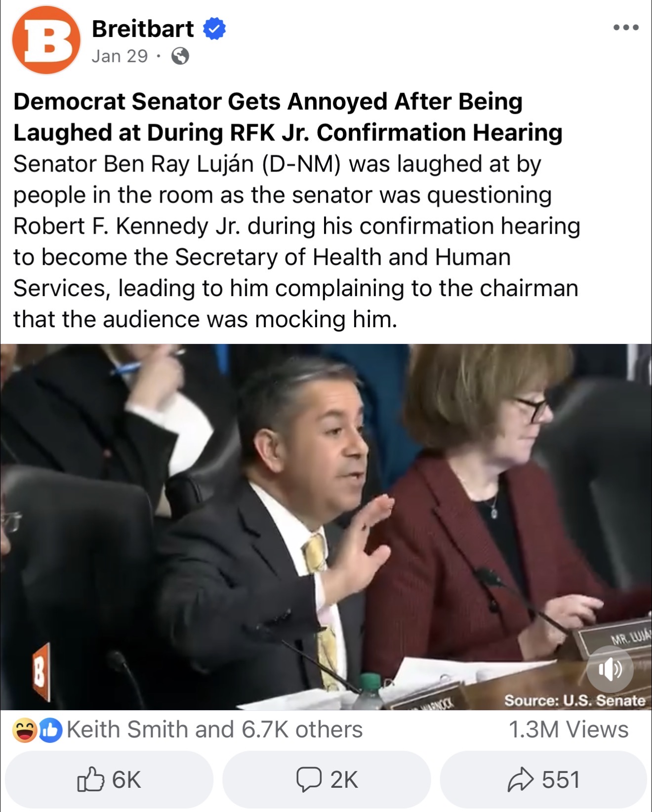This screenshot has width=652, height=812.
Task: Click the public globe privacy icon
Action: 180,56
